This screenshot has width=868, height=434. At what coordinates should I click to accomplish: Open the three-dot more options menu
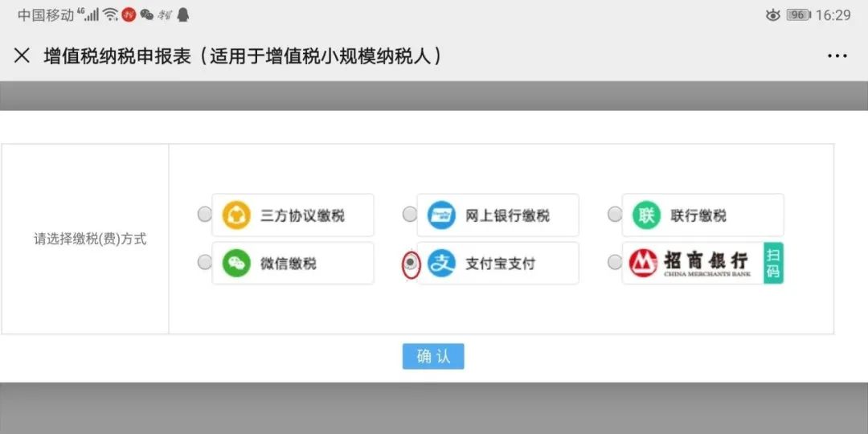pos(837,56)
